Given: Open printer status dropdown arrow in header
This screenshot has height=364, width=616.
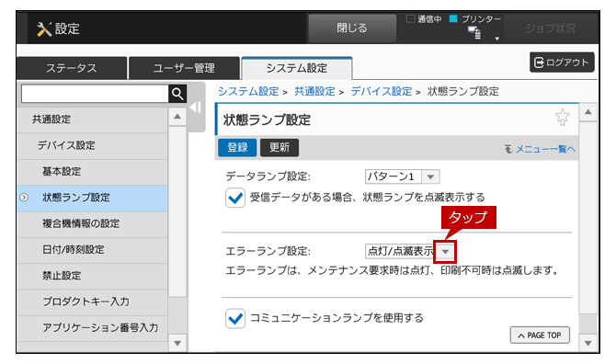Looking at the screenshot, I should (x=496, y=39).
